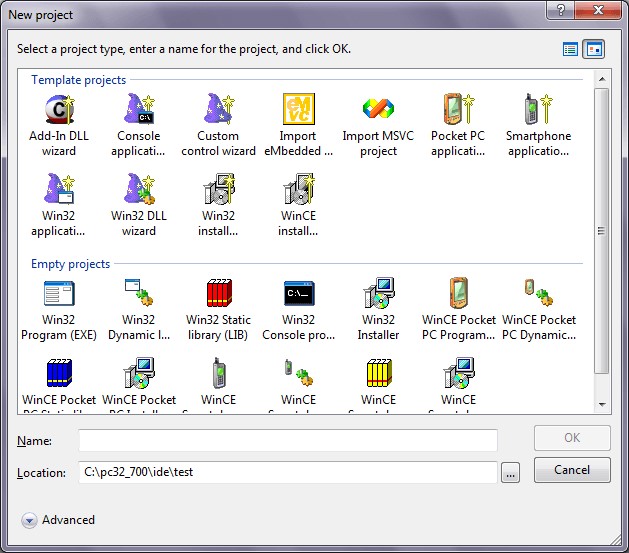
Task: Choose Pocket PC application template
Action: click(x=458, y=109)
